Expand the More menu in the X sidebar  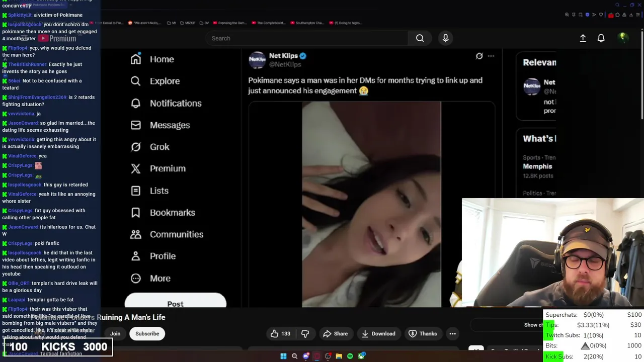click(x=150, y=278)
